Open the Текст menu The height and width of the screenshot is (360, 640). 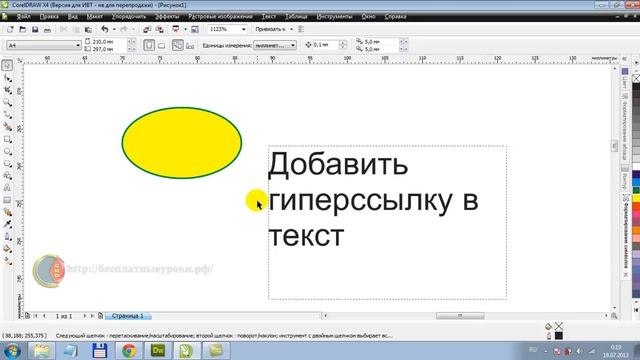click(x=269, y=17)
